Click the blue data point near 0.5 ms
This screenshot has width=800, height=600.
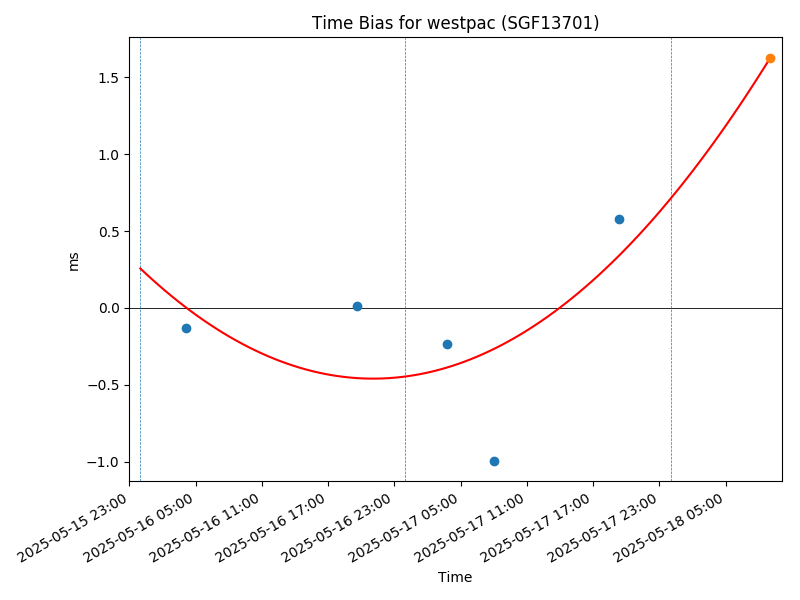(619, 219)
